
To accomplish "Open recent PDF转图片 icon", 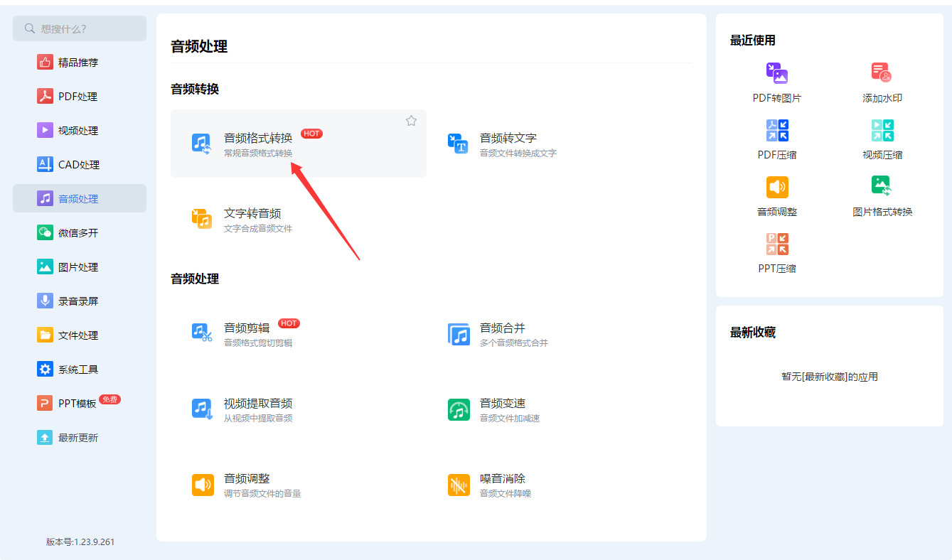I will (x=776, y=73).
